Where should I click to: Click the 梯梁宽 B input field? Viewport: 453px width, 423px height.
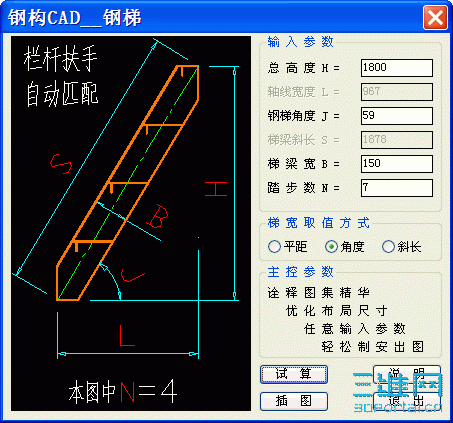tap(397, 164)
